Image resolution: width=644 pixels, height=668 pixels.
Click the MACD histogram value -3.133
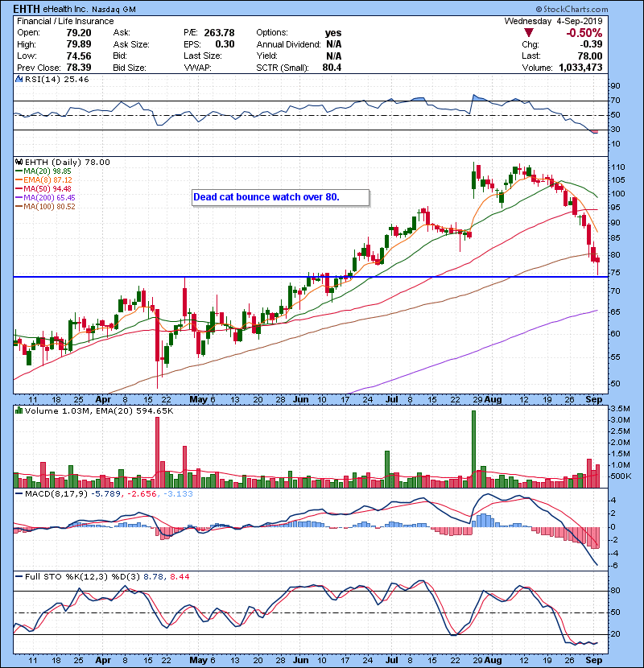tap(177, 494)
